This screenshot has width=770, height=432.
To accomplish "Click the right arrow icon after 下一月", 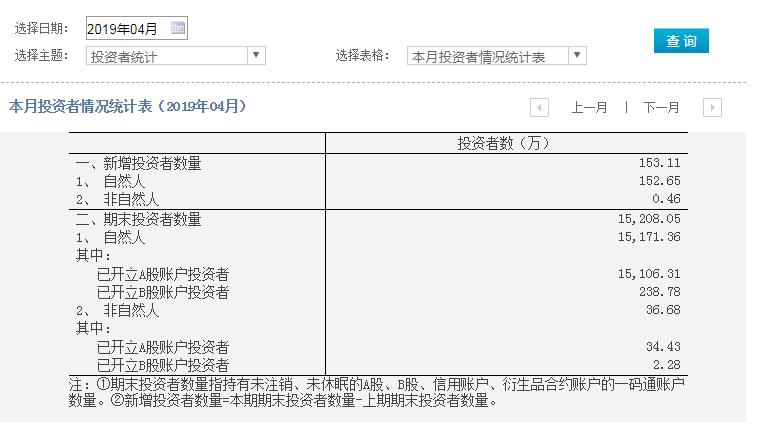I will (712, 107).
